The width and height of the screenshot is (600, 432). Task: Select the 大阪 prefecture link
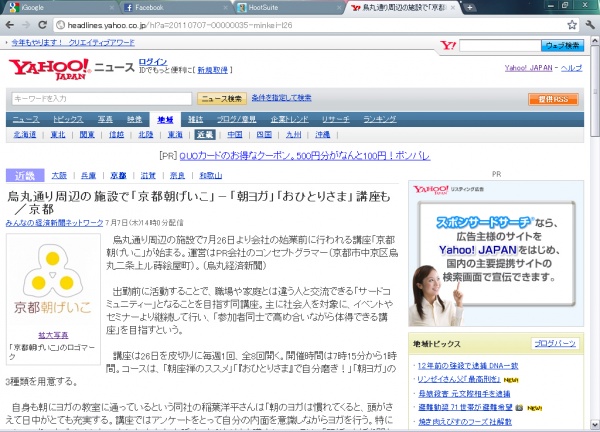tap(59, 176)
